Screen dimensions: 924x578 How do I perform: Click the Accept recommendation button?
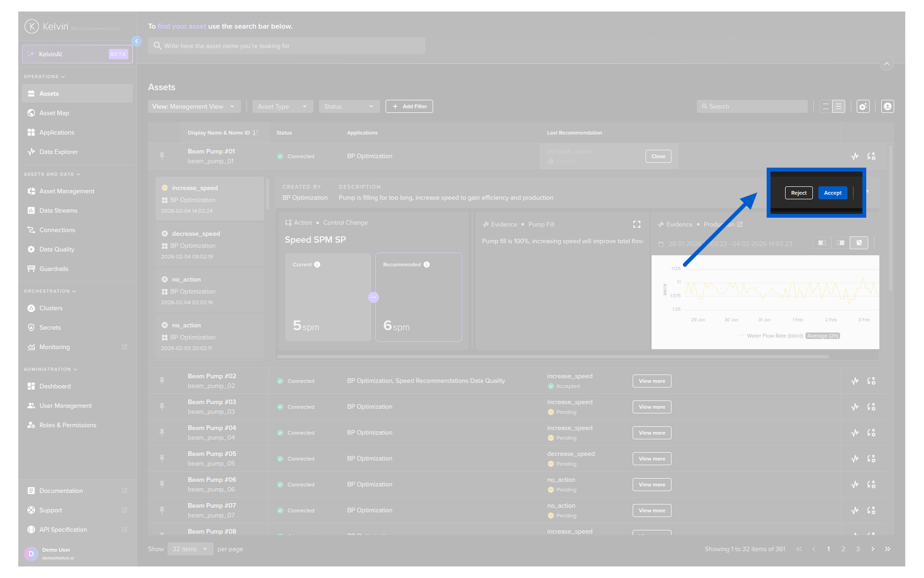832,193
